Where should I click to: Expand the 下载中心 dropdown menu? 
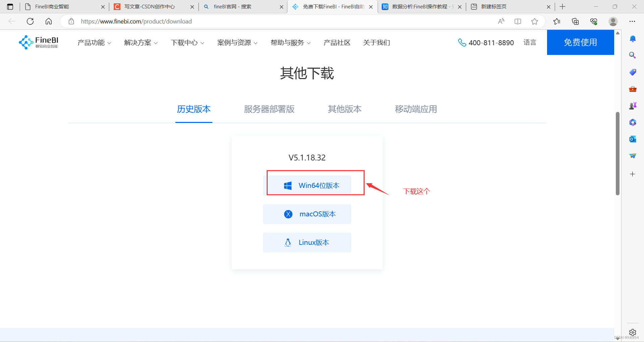point(187,43)
